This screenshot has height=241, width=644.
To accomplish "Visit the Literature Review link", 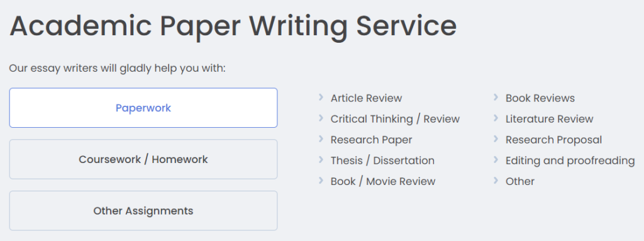I will [x=549, y=120].
